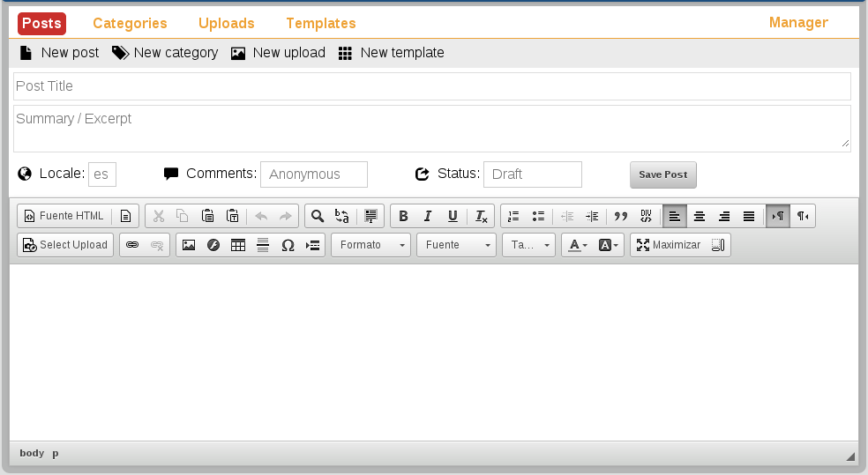The height and width of the screenshot is (475, 868).
Task: Switch to the Uploads tab
Action: (x=227, y=23)
